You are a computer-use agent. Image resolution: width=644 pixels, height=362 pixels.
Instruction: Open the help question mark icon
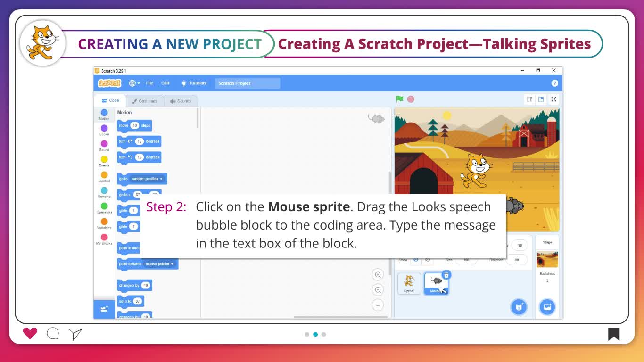click(x=554, y=83)
